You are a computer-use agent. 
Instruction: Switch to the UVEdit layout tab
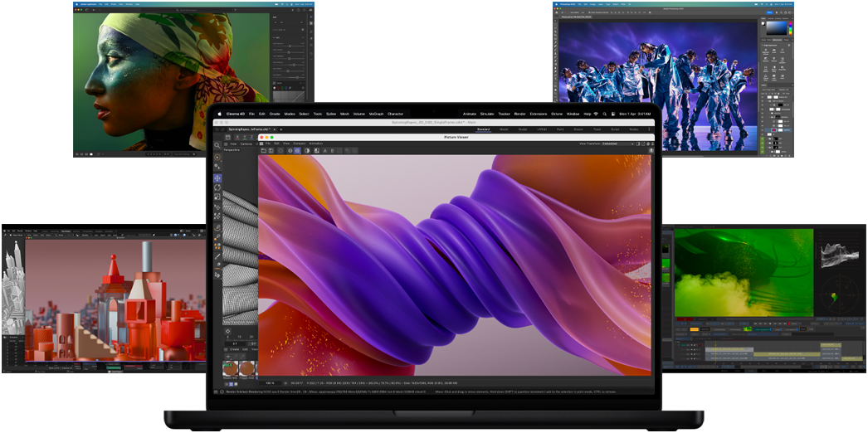coord(542,129)
